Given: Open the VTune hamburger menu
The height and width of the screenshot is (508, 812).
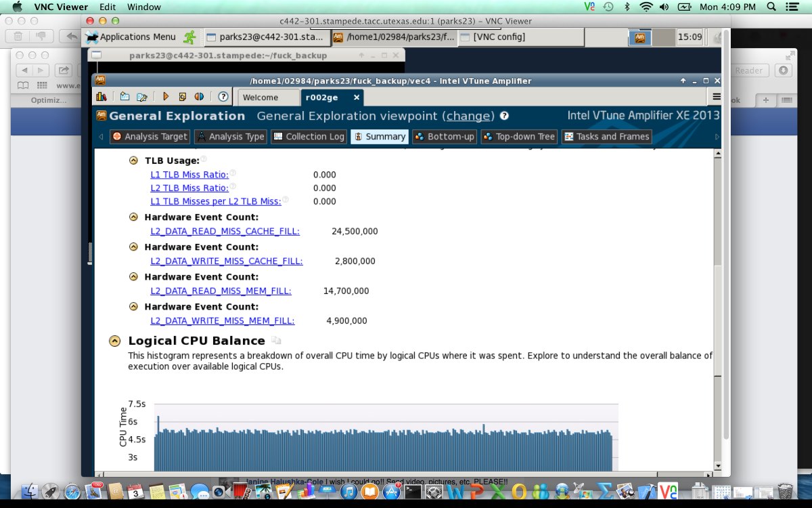Looking at the screenshot, I should [717, 97].
